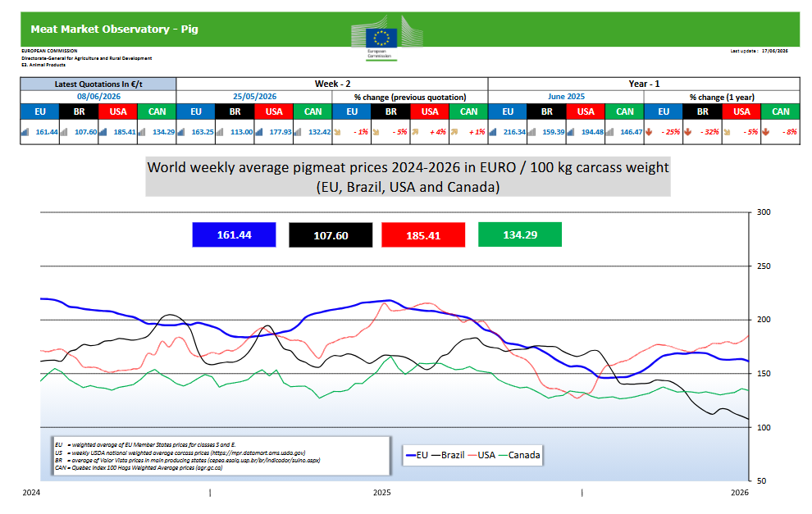The image size is (812, 514).
Task: Click the EU footnote about classes S and E
Action: pyautogui.click(x=145, y=444)
